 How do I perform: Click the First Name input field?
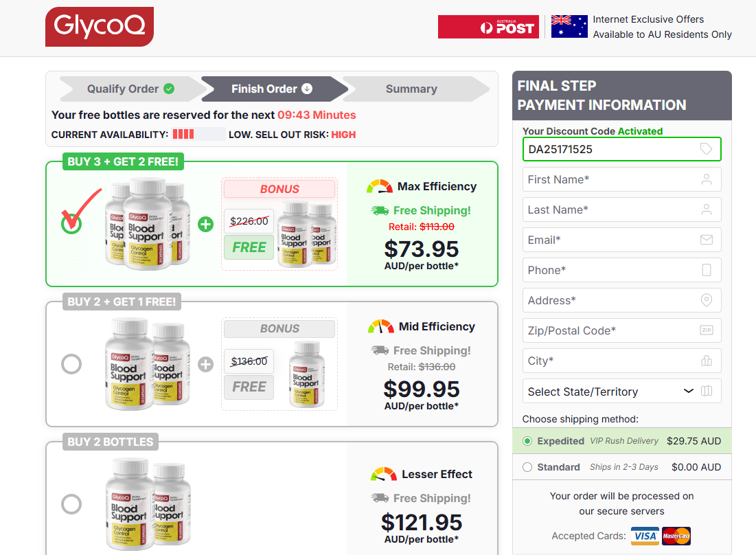pos(611,179)
